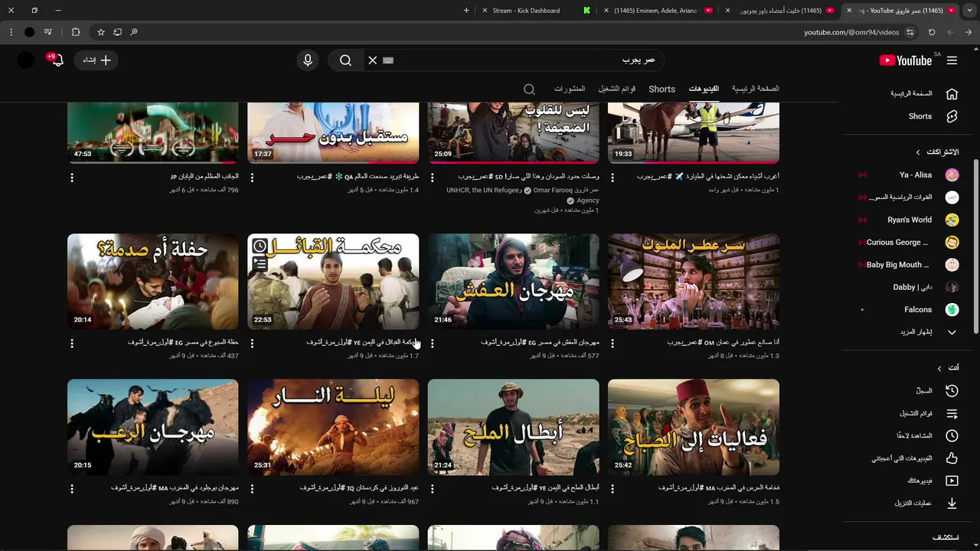
Task: Play the حفلة أم صدمة thumbnail video
Action: (153, 282)
